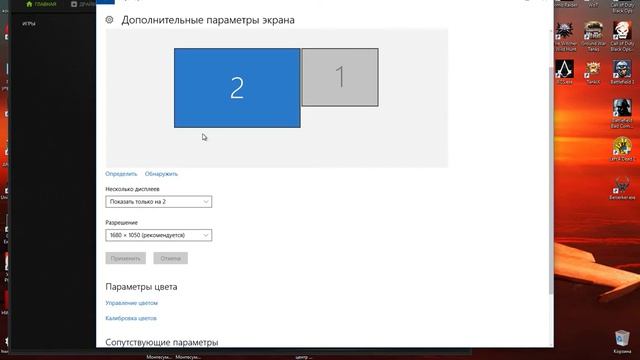This screenshot has width=640, height=360.
Task: Click the settings window vertical scrollbar
Action: tap(551, 180)
